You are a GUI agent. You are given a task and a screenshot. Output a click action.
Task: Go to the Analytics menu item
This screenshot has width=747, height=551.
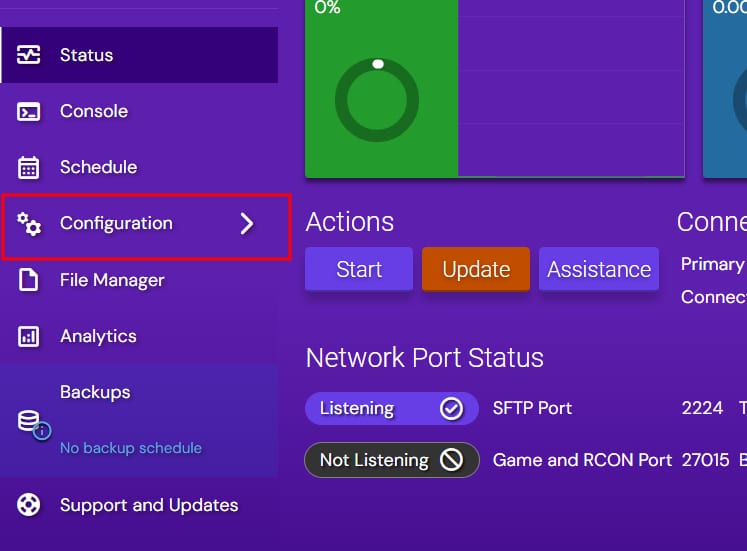coord(98,336)
